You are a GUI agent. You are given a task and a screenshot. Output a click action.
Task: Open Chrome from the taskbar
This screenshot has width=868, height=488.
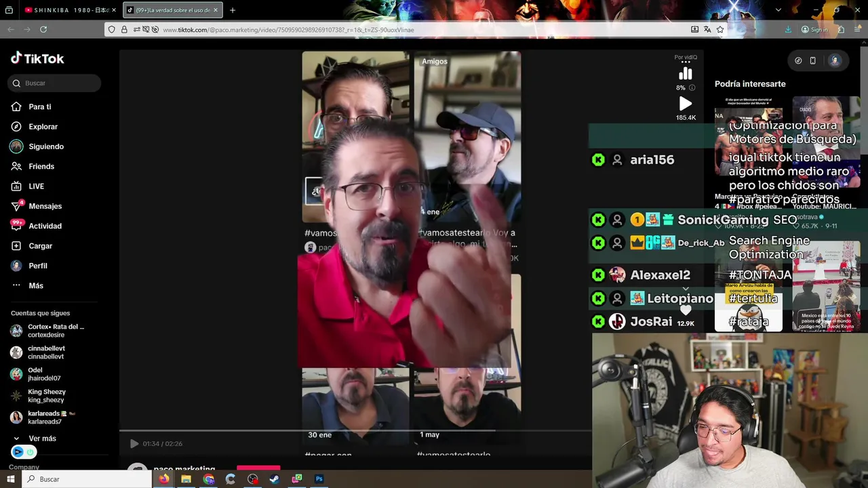[208, 479]
